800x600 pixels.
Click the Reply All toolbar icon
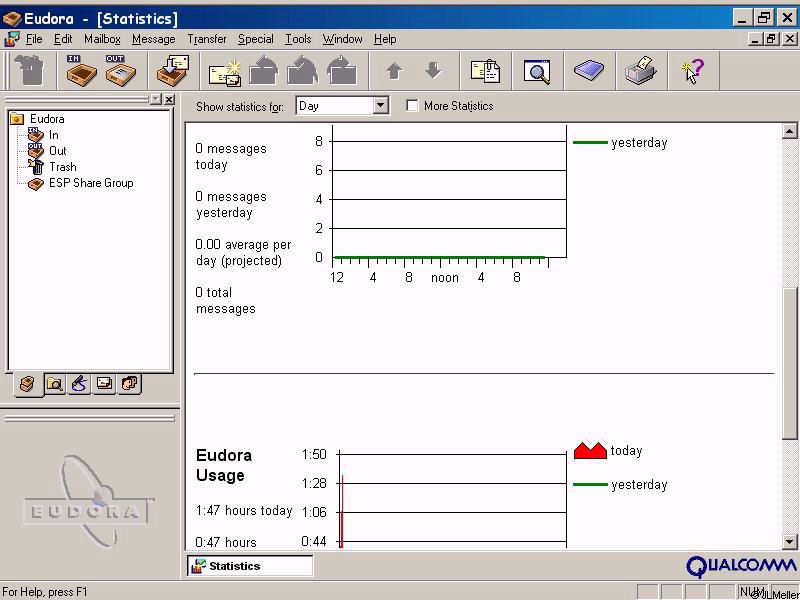pyautogui.click(x=303, y=70)
